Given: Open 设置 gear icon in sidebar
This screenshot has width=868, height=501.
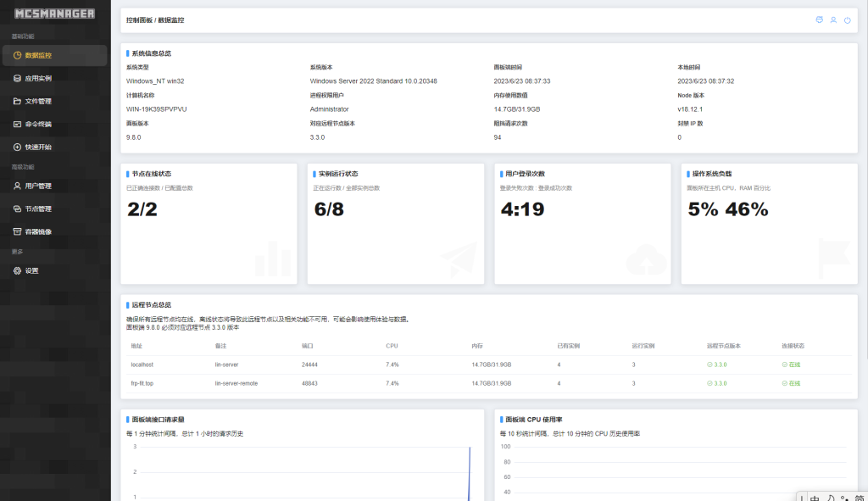Looking at the screenshot, I should pyautogui.click(x=17, y=271).
